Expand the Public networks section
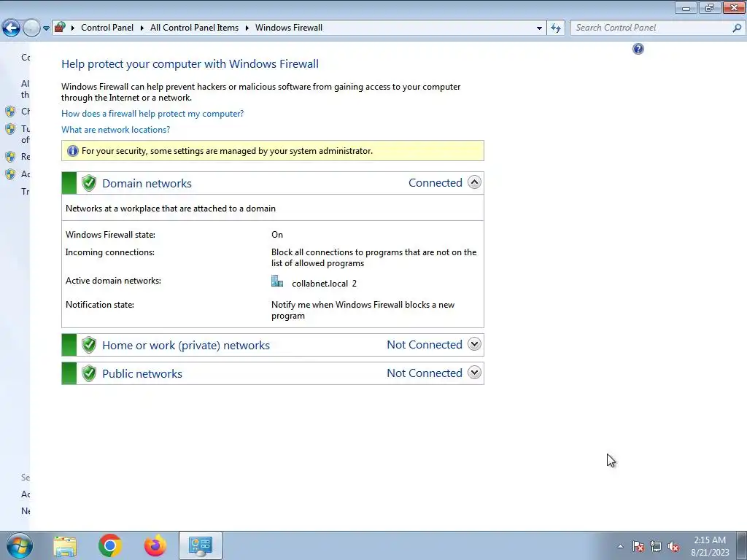 click(x=474, y=373)
